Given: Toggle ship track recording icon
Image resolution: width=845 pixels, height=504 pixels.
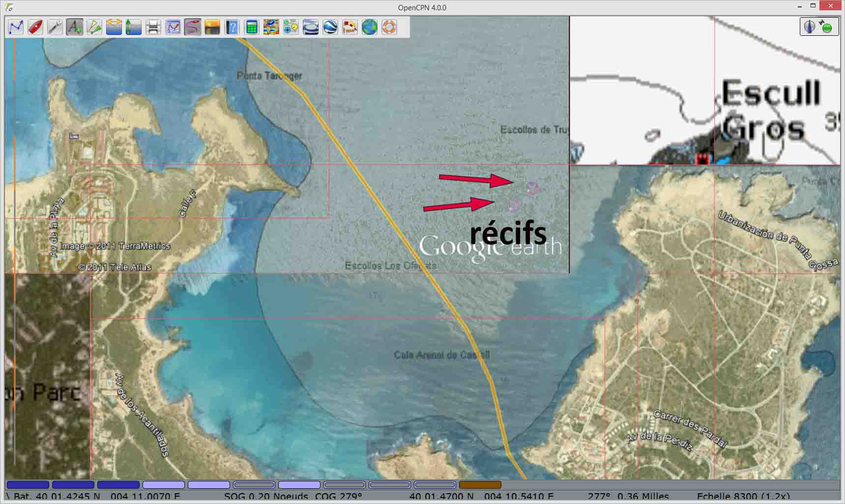Looking at the screenshot, I should pyautogui.click(x=193, y=27).
